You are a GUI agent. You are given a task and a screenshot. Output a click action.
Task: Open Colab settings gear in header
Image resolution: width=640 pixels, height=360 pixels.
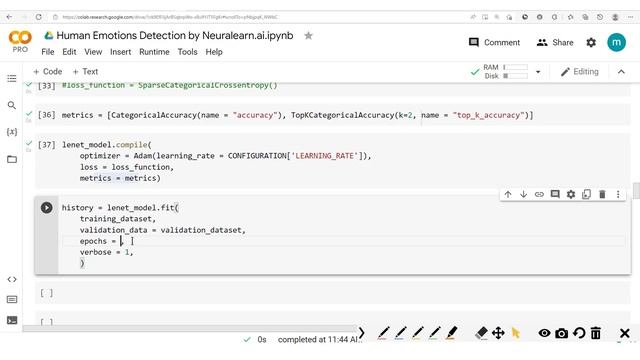[591, 42]
